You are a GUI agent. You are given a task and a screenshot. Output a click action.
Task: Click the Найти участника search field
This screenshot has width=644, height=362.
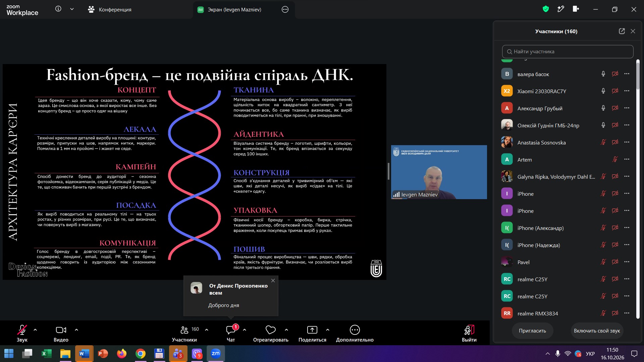pyautogui.click(x=568, y=52)
